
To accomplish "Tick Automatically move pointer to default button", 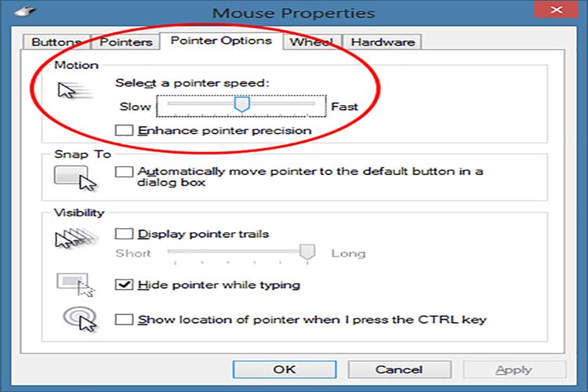I will [124, 172].
